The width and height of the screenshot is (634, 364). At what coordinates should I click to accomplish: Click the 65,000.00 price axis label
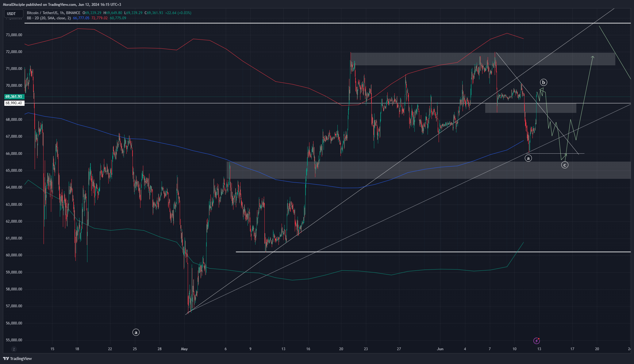point(14,171)
